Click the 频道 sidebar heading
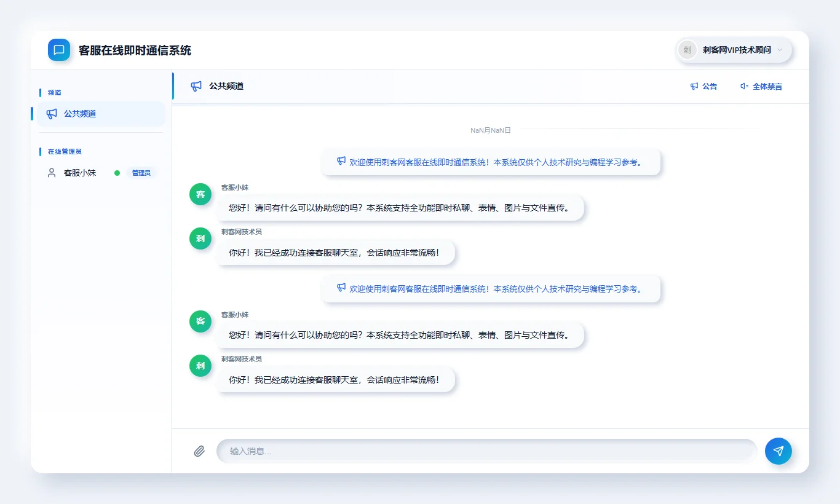840x504 pixels. pos(55,92)
